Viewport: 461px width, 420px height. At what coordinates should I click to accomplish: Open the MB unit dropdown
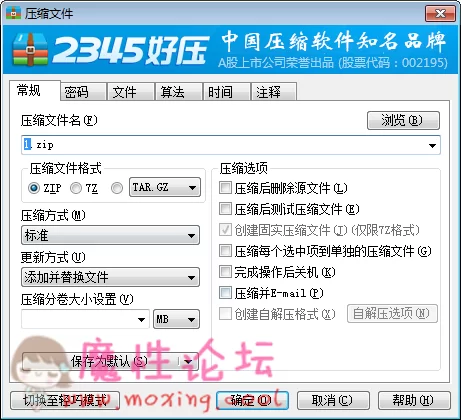(176, 319)
